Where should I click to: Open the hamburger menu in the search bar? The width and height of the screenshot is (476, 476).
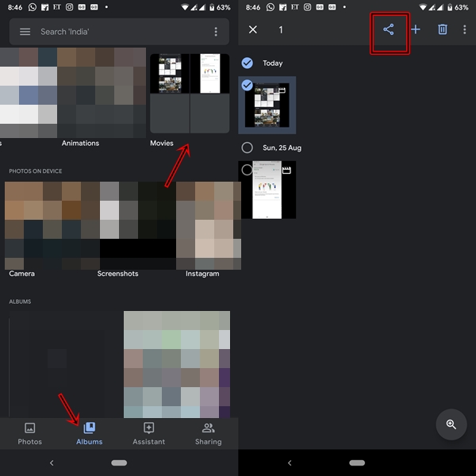coord(25,32)
